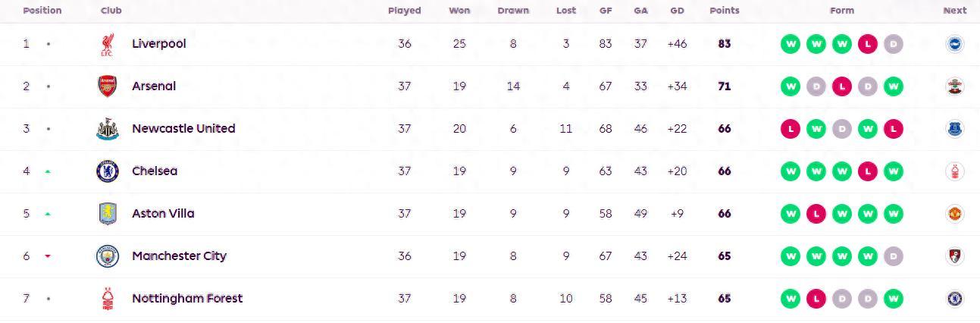Click the Liverpool club crest

pyautogui.click(x=107, y=44)
